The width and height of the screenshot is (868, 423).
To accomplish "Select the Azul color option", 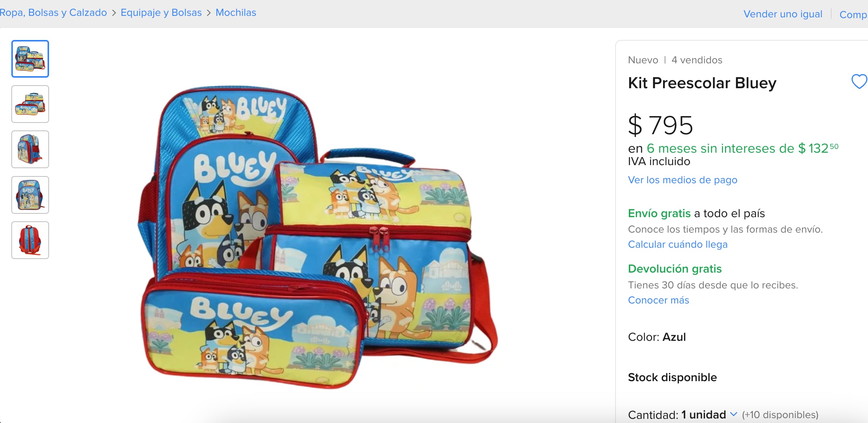I will click(675, 337).
